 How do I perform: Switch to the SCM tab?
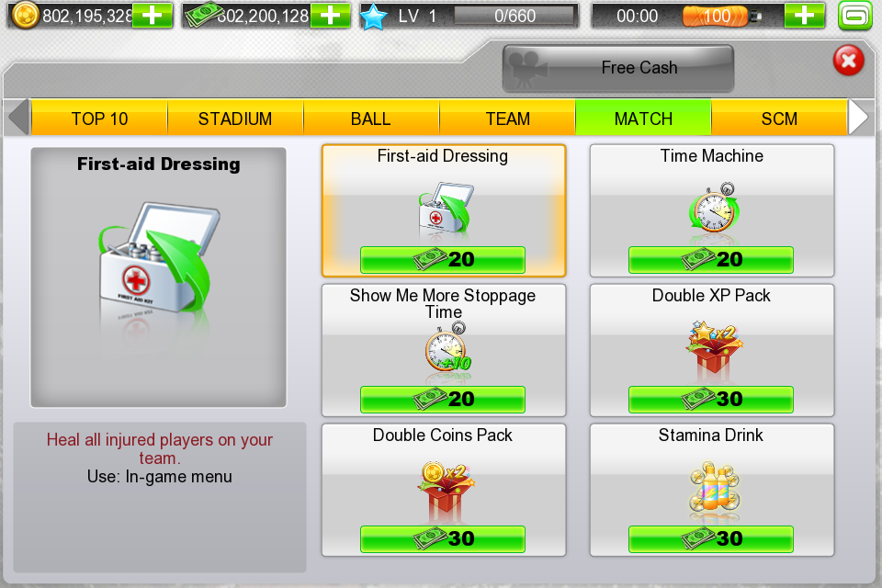(x=779, y=118)
